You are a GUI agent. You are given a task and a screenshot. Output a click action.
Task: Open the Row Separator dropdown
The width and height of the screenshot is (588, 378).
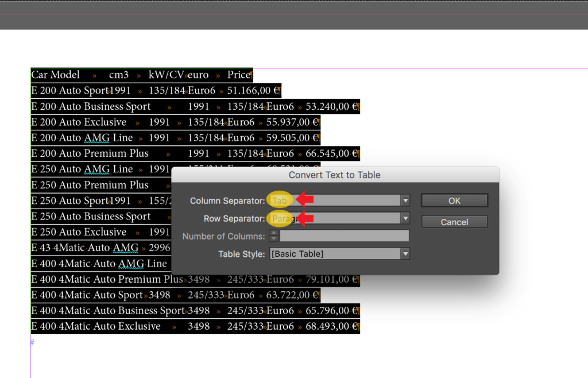pos(406,218)
